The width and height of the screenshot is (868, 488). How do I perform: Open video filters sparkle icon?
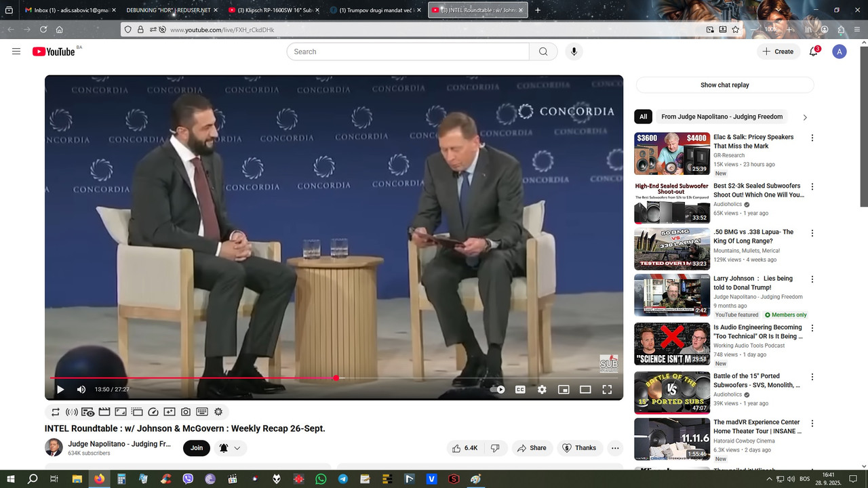pos(170,411)
